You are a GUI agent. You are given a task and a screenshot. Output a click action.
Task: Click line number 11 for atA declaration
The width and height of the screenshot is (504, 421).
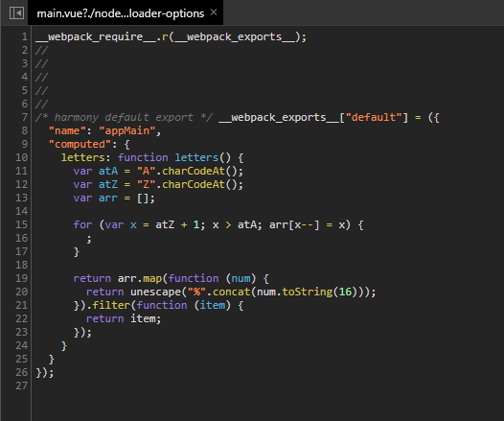(x=22, y=171)
